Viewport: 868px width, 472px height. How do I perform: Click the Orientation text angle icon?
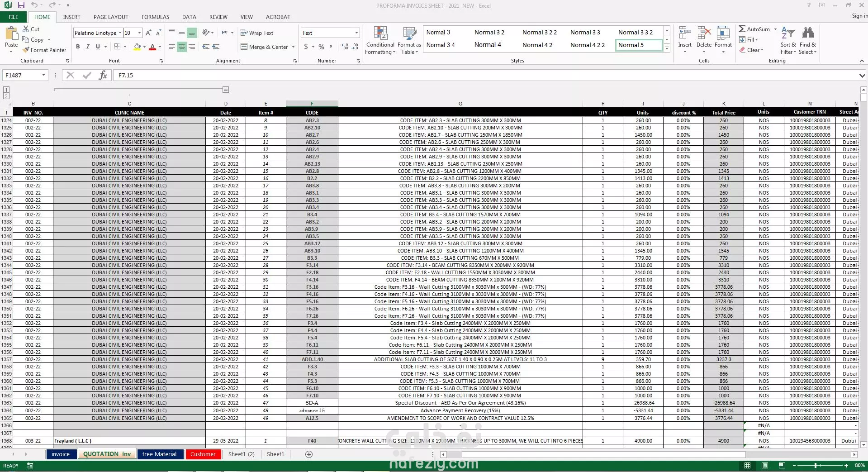[206, 33]
